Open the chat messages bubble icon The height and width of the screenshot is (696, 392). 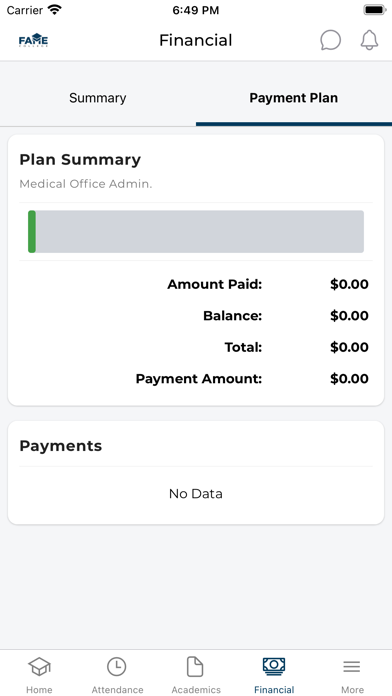(330, 40)
